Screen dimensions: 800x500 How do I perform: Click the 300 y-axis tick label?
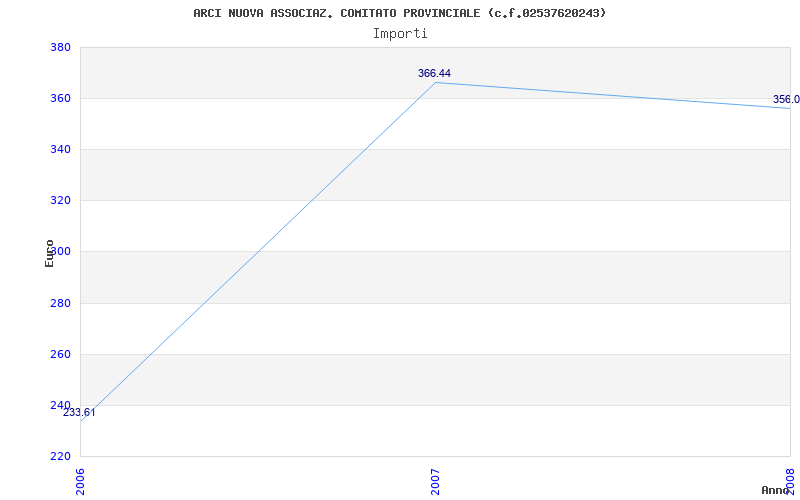tap(60, 252)
